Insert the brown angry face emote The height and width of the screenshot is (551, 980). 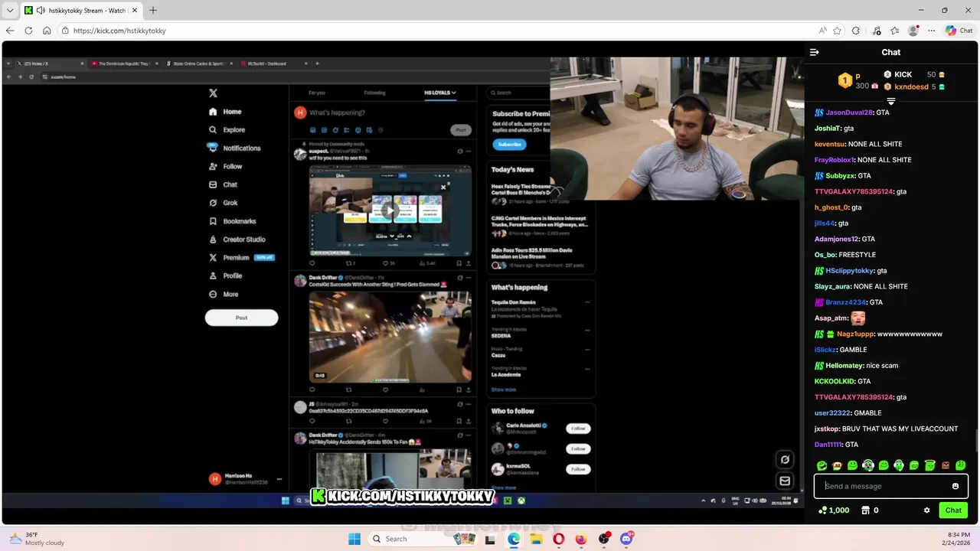(945, 465)
